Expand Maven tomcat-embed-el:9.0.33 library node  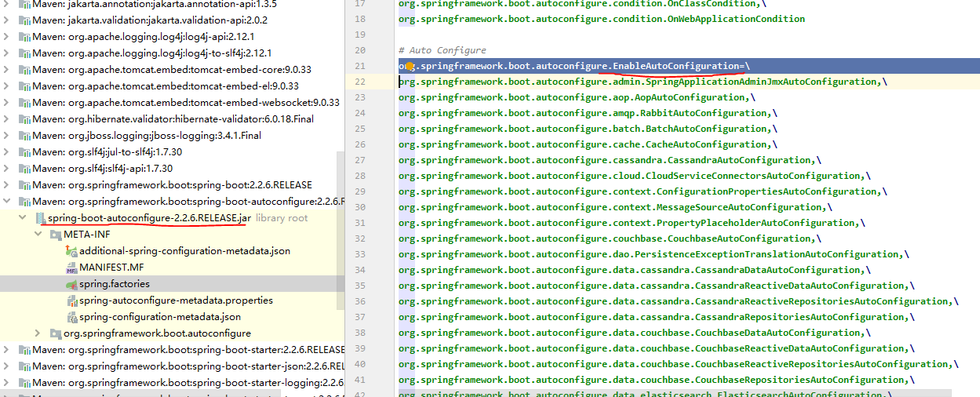[x=7, y=86]
